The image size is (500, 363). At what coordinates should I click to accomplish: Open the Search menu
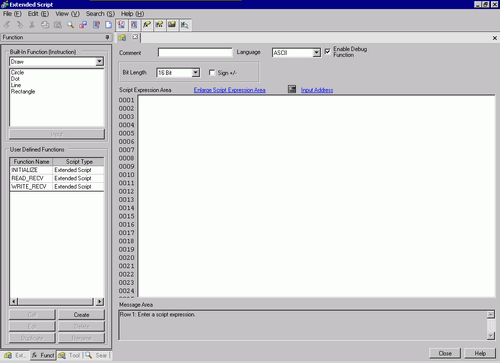(100, 14)
